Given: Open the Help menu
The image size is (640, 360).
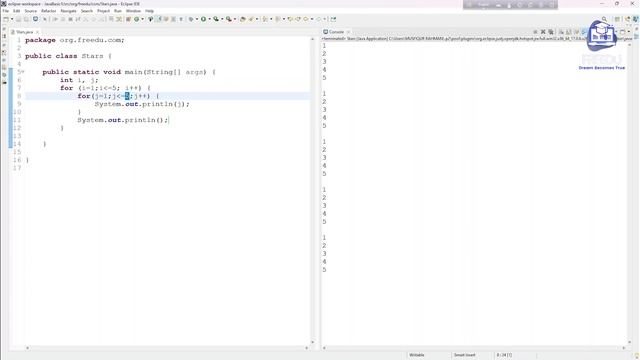Looking at the screenshot, I should coord(149,11).
